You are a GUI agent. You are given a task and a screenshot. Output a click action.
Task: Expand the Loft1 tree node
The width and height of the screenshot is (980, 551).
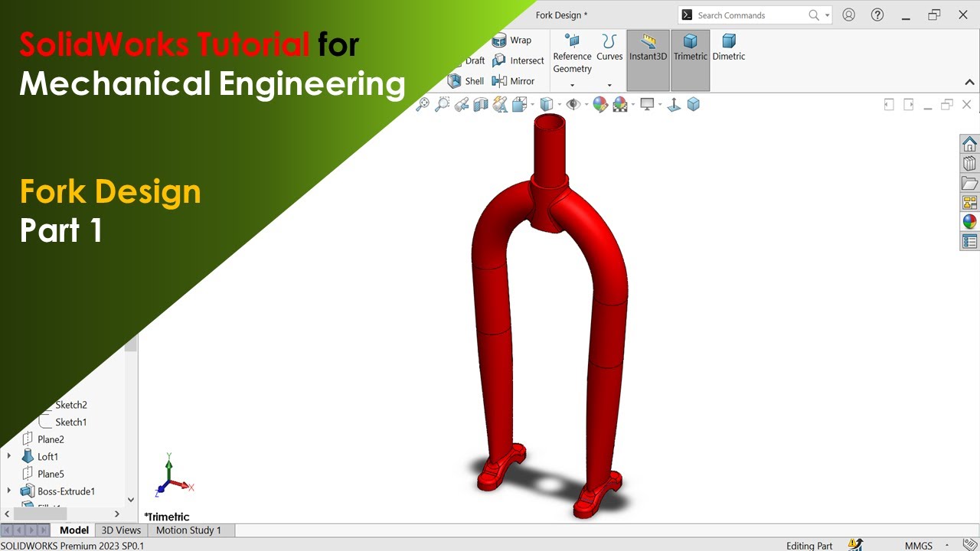[9, 456]
